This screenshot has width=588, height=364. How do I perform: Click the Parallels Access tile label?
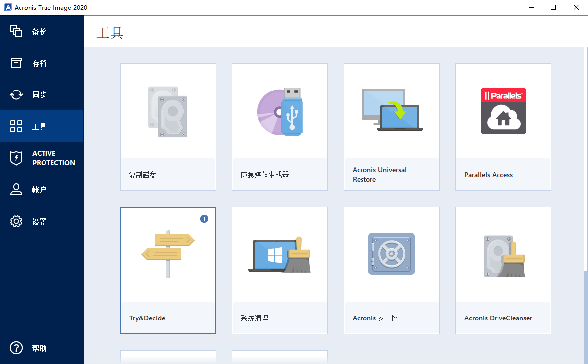[489, 175]
